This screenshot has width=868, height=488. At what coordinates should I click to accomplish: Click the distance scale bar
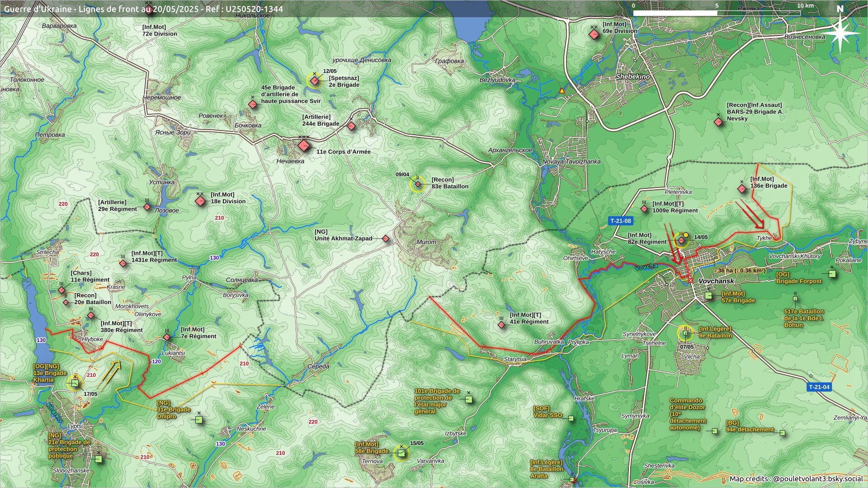717,13
